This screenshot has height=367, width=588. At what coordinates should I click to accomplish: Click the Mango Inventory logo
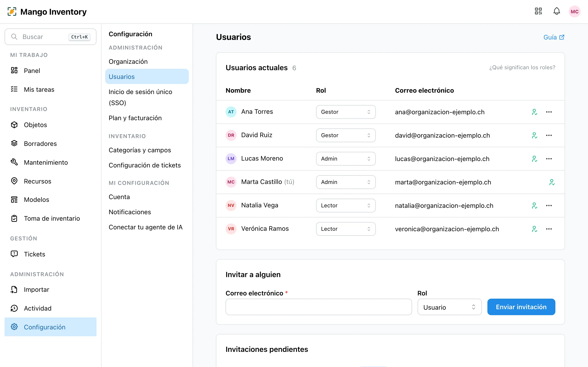point(47,12)
